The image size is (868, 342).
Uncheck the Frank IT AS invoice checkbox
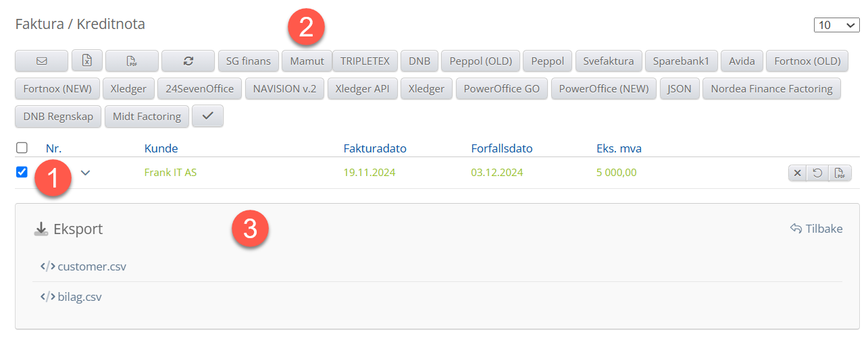(x=22, y=172)
